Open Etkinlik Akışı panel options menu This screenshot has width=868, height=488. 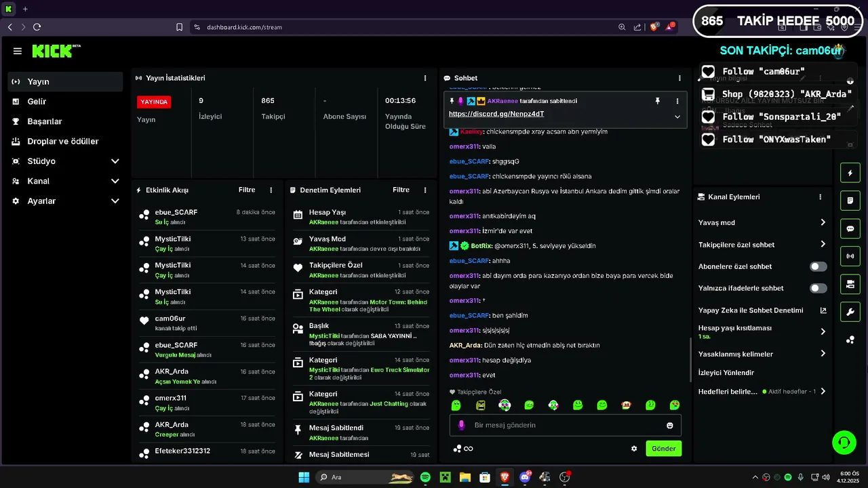(271, 190)
